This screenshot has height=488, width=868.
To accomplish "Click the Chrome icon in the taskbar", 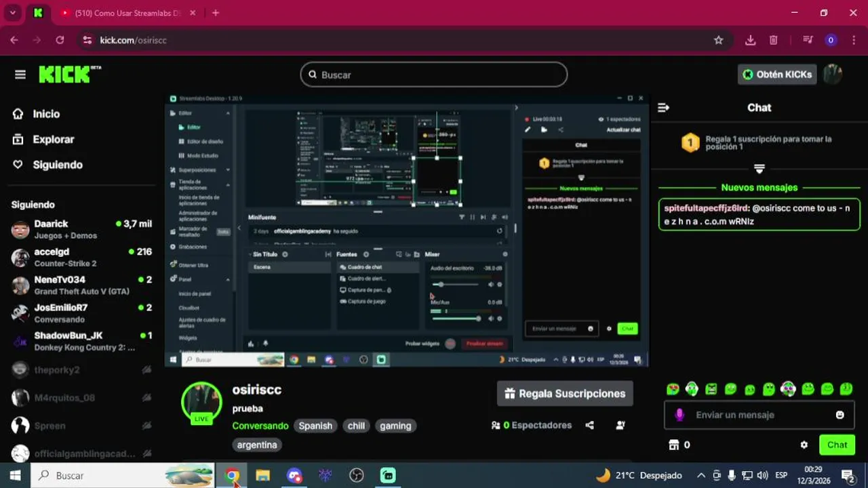I will coord(232,475).
